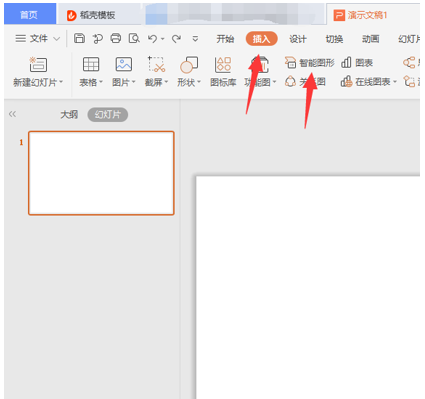This screenshot has height=399, width=425.
Task: Expand the 文件 dropdown chevron
Action: tap(57, 39)
